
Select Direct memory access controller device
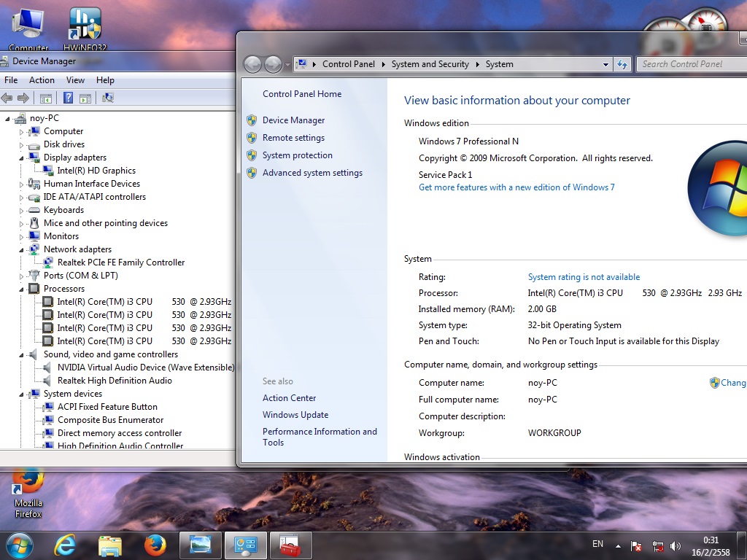point(120,433)
